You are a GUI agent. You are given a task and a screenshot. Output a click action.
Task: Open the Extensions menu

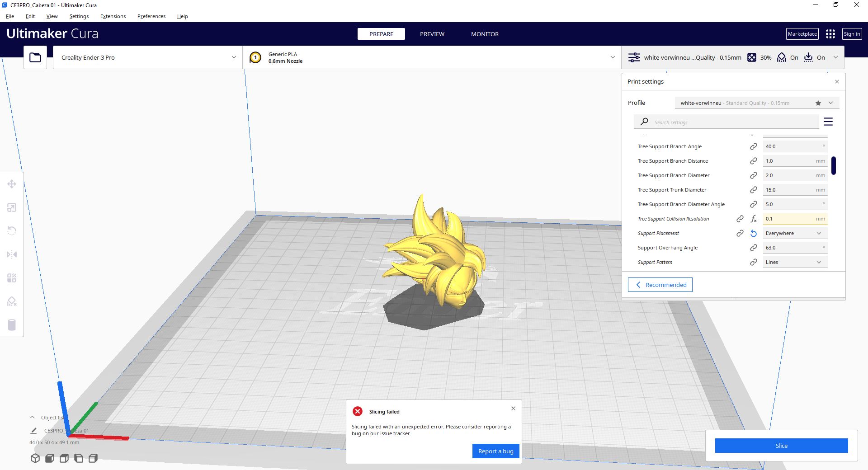113,16
